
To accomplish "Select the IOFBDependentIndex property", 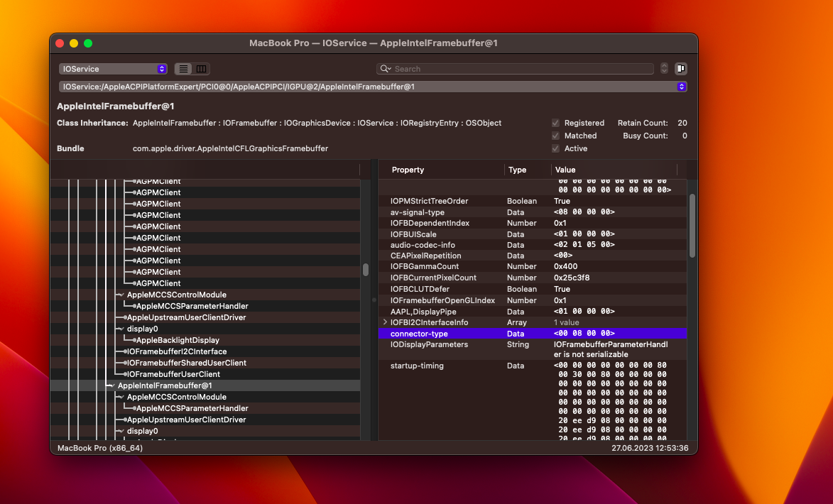I will [430, 223].
